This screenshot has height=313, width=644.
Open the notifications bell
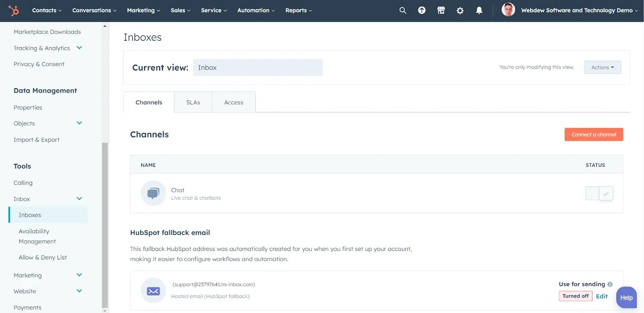coord(479,10)
